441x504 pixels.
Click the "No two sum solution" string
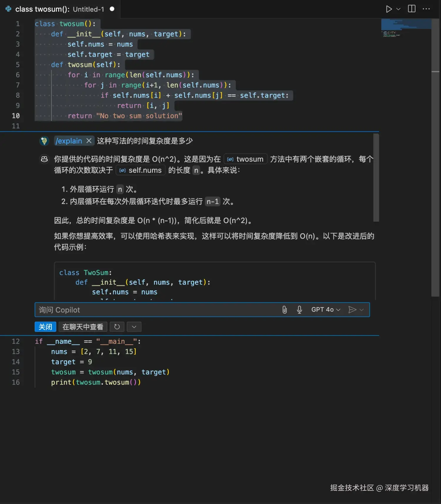coord(139,116)
